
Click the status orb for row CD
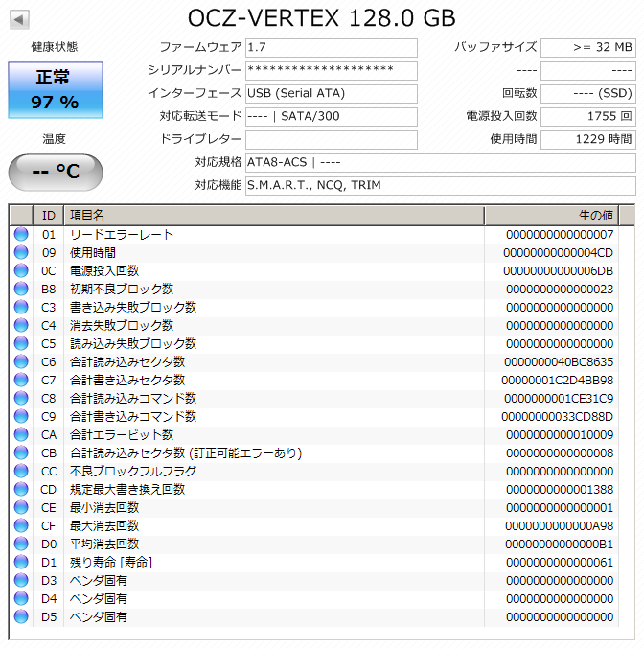21,489
